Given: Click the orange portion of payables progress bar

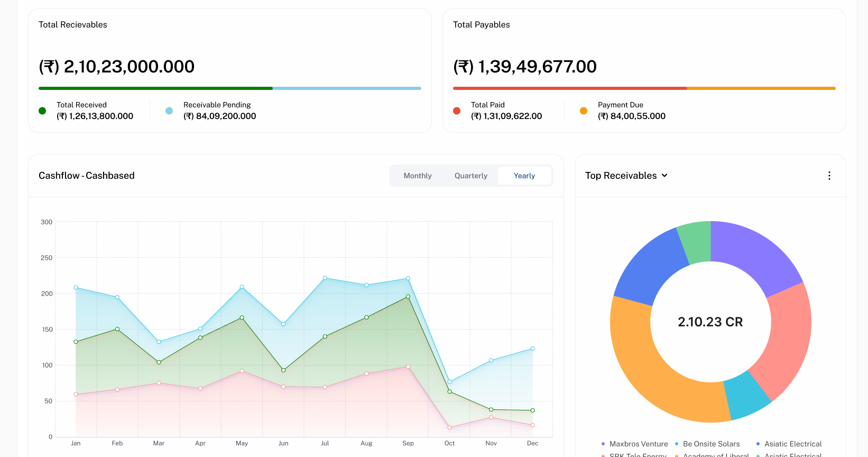Looking at the screenshot, I should [x=761, y=88].
